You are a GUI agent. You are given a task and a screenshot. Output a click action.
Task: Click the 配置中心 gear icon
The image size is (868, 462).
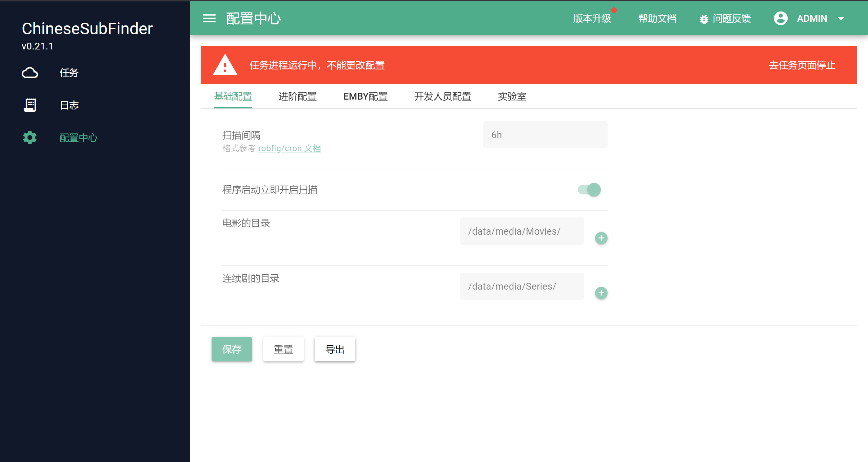[29, 138]
